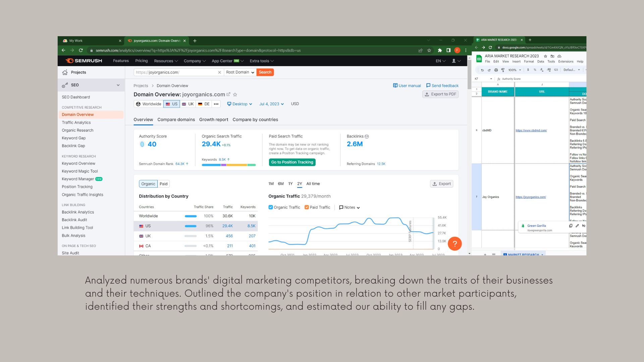644x362 pixels.
Task: Click the print icon in Sheets toolbar
Action: click(496, 70)
